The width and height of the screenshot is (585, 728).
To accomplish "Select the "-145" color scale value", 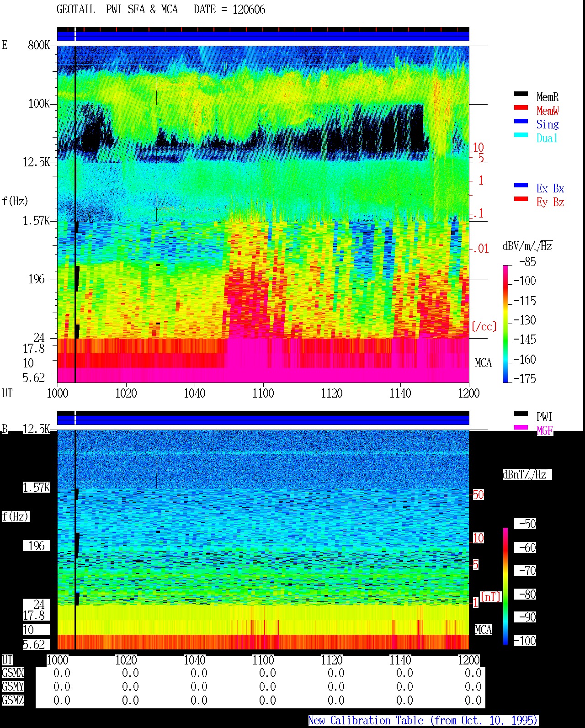I will [525, 340].
